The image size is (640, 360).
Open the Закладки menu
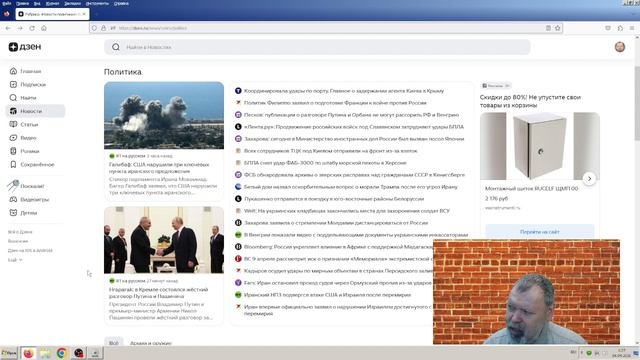coord(72,3)
